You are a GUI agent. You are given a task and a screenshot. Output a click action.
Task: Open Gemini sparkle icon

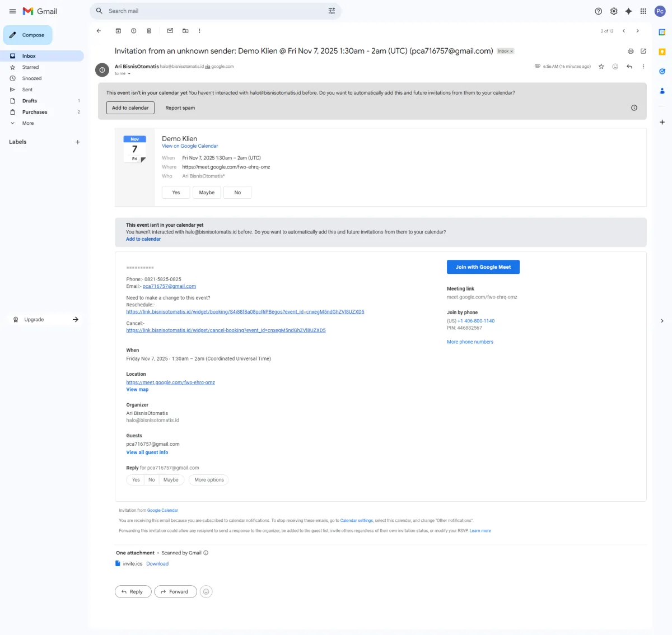(x=628, y=11)
